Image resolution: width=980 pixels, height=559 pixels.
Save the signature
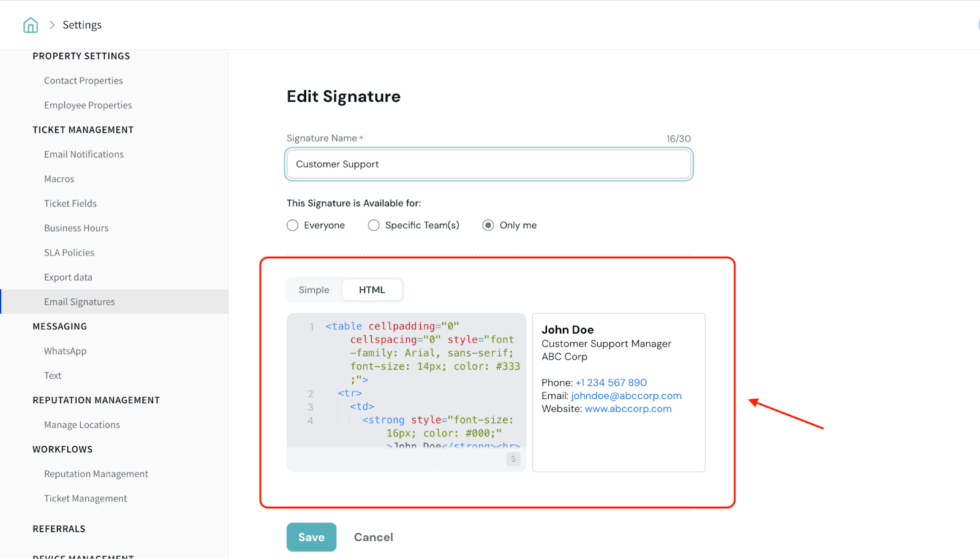(311, 537)
